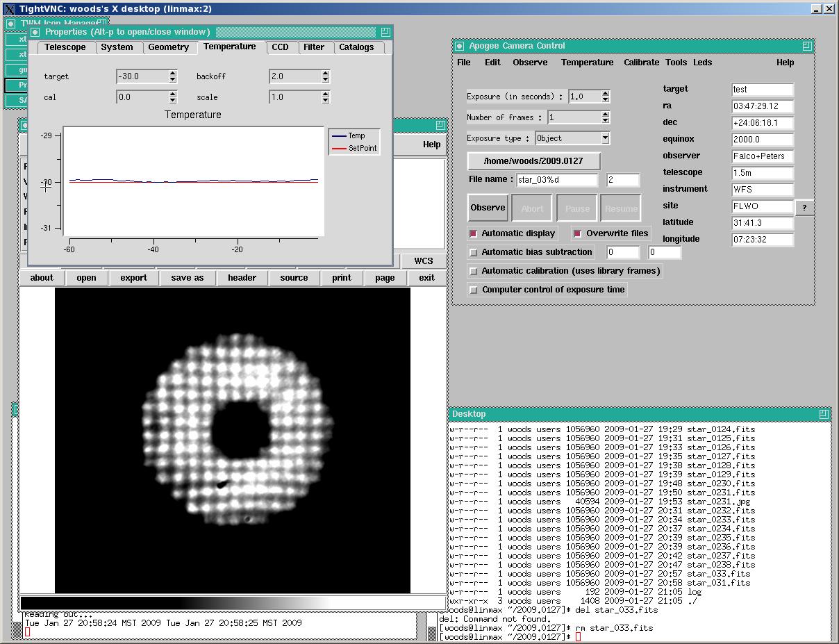Toggle Automatic calibration using library frames

coord(474,271)
